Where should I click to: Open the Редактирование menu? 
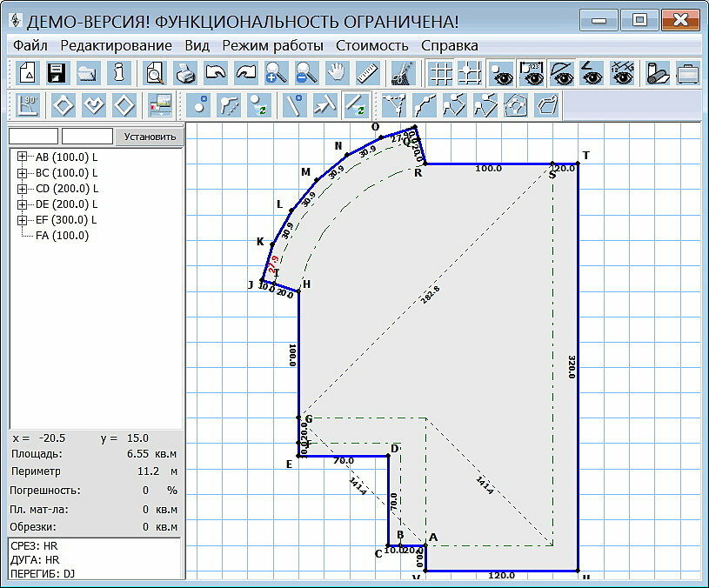pyautogui.click(x=117, y=45)
